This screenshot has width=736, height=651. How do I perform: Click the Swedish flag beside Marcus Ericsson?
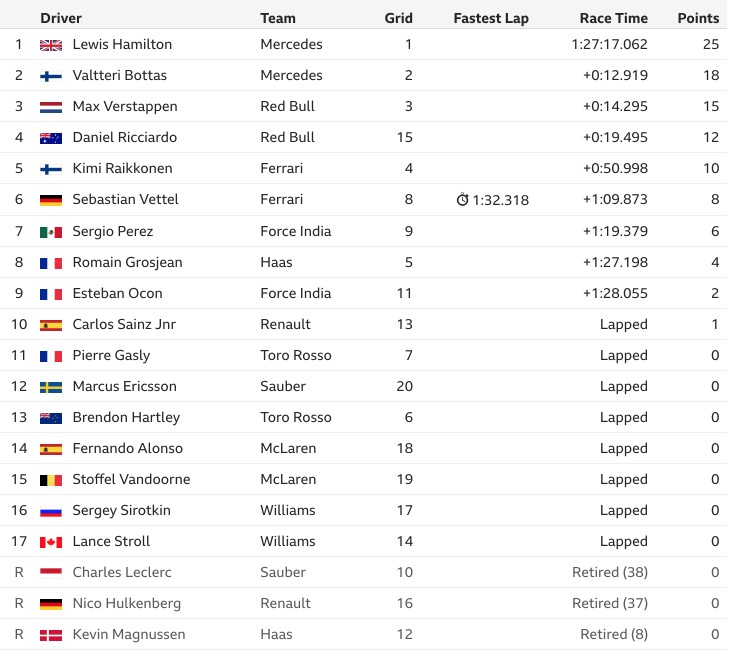coord(51,387)
